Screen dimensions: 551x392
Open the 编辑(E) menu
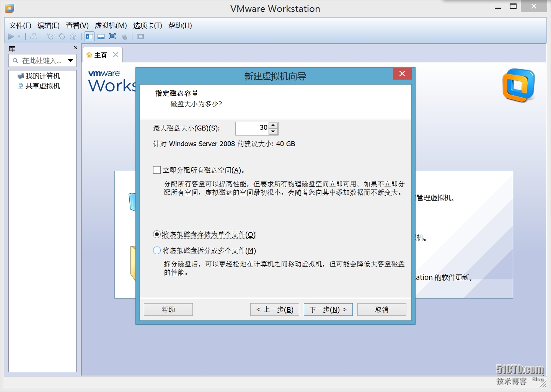49,25
